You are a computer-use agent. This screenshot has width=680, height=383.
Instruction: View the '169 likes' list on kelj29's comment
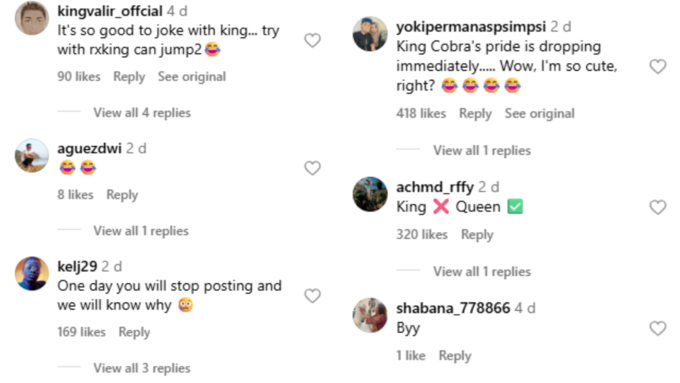(x=82, y=332)
